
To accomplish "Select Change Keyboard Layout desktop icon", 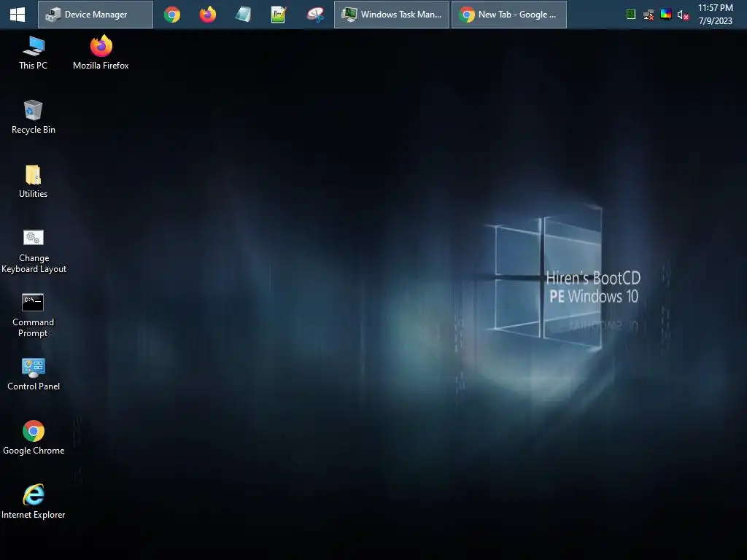I will click(34, 251).
